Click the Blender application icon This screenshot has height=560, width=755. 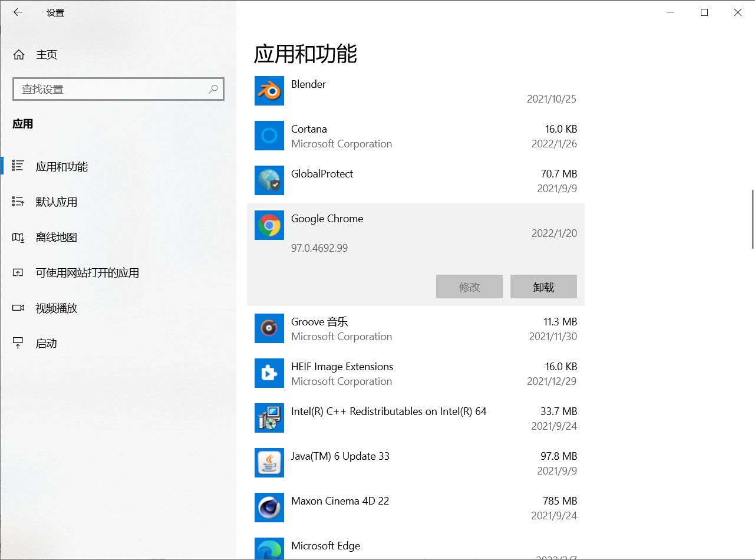click(269, 91)
